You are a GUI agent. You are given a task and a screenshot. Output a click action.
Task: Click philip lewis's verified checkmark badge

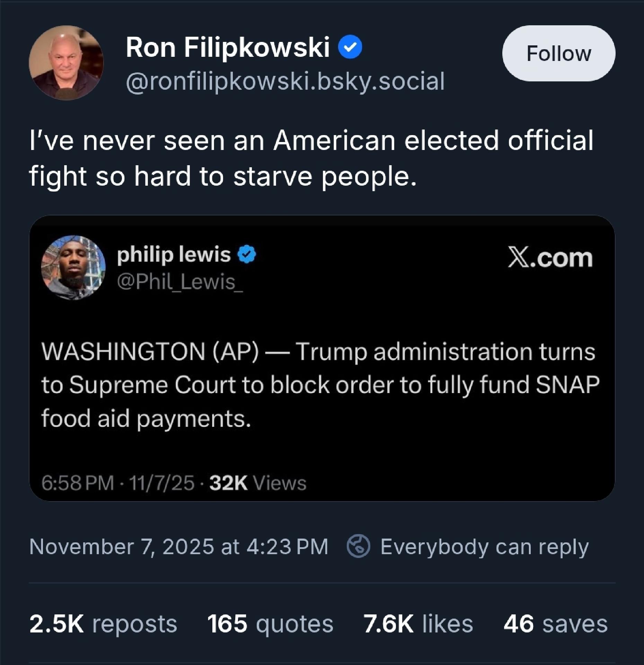tap(246, 256)
